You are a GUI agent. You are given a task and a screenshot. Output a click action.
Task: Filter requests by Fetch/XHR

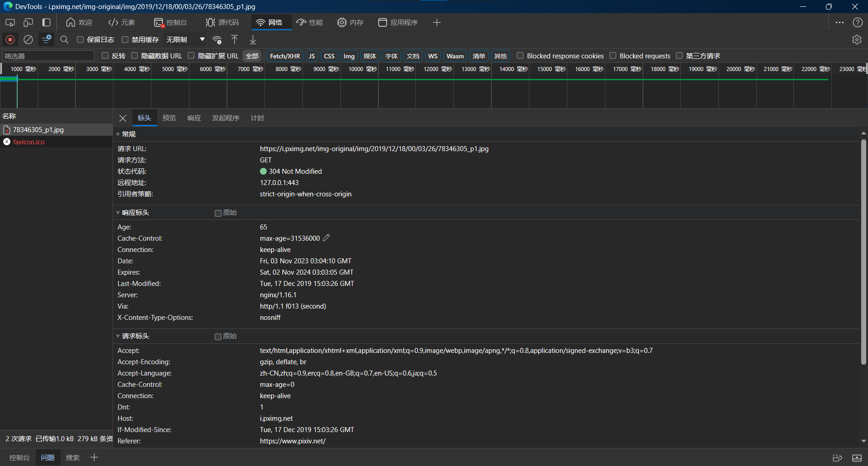285,56
